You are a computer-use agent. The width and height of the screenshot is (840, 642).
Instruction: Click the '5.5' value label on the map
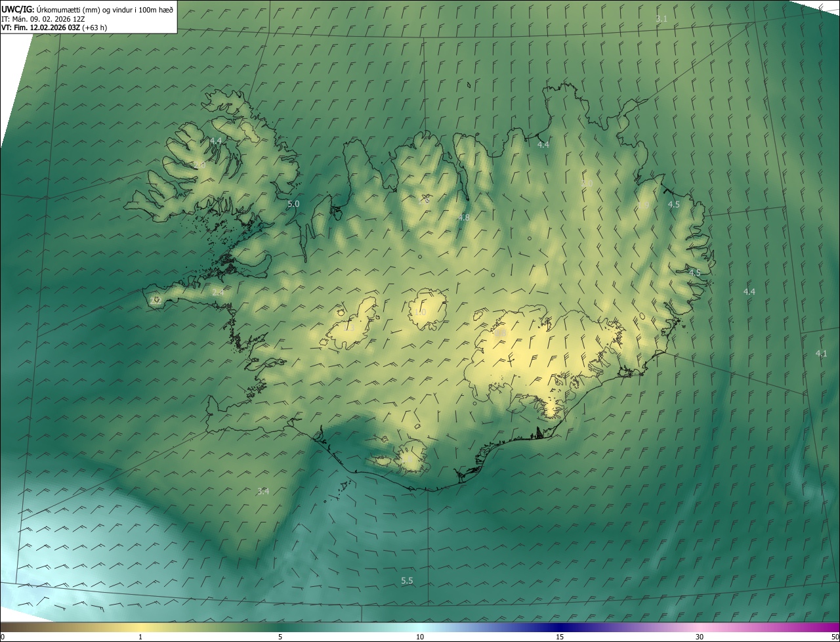pos(407,580)
